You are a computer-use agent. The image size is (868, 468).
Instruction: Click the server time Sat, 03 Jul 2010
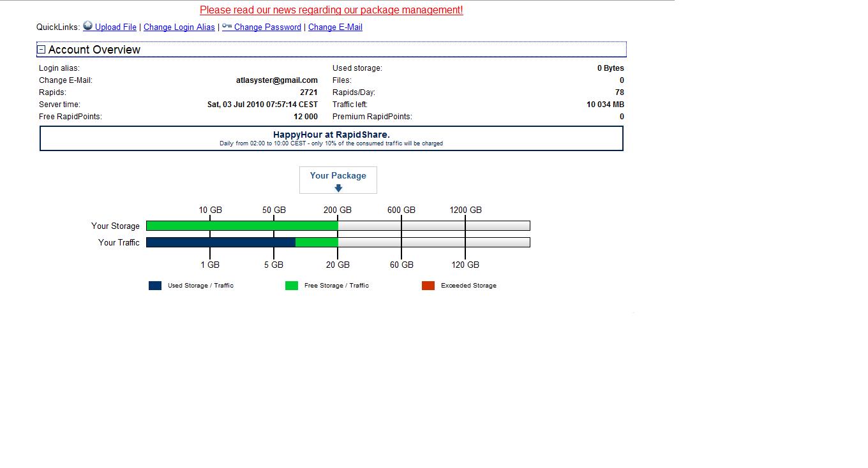262,105
